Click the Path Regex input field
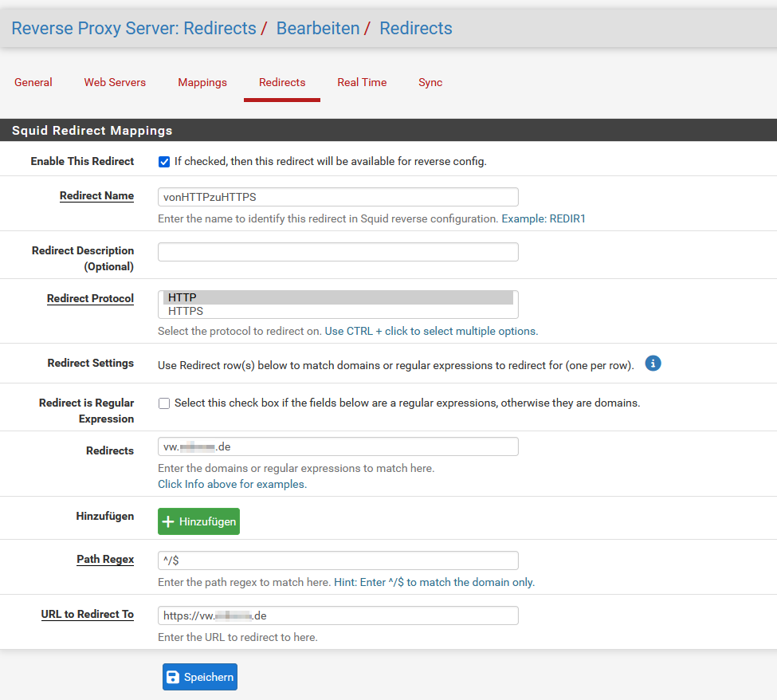Screen dimensions: 777x700 tap(338, 560)
